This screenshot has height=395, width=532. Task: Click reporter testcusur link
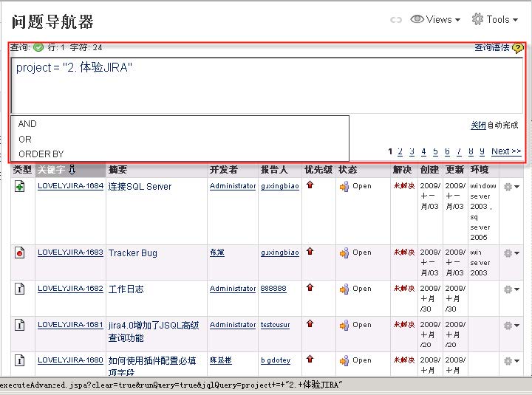(x=275, y=325)
